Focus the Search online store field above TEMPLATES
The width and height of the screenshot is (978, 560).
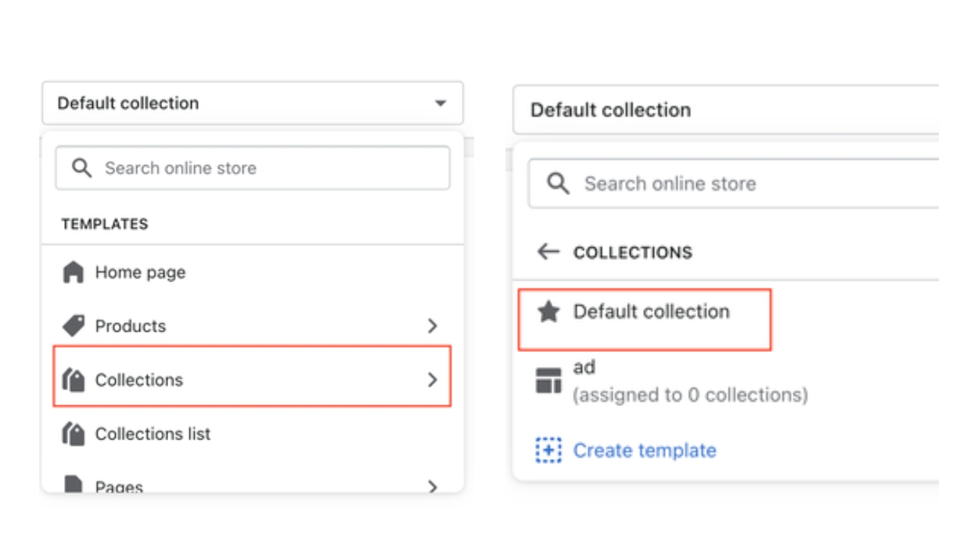tap(266, 168)
